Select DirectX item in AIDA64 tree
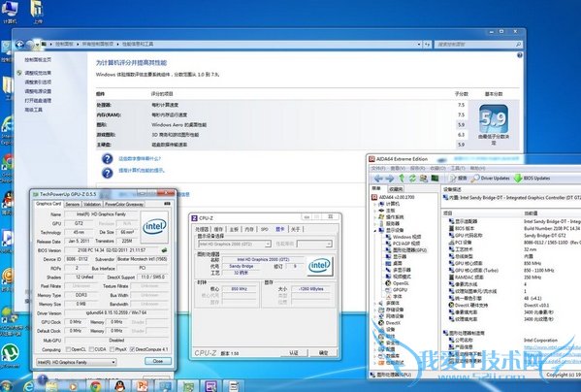Image resolution: width=581 pixels, height=392 pixels. (x=389, y=323)
